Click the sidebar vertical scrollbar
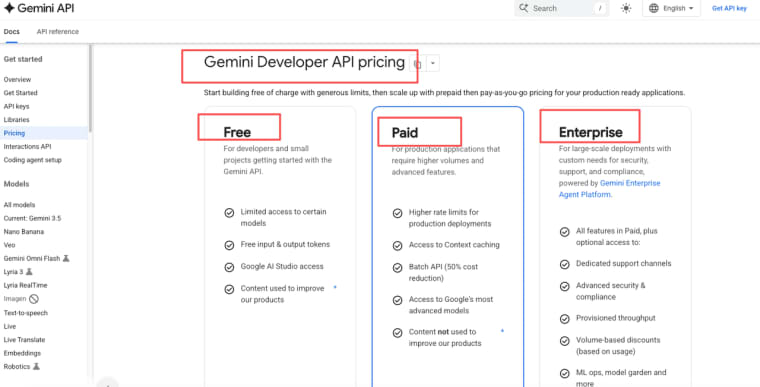Viewport: 760px width, 387px height. click(x=90, y=87)
